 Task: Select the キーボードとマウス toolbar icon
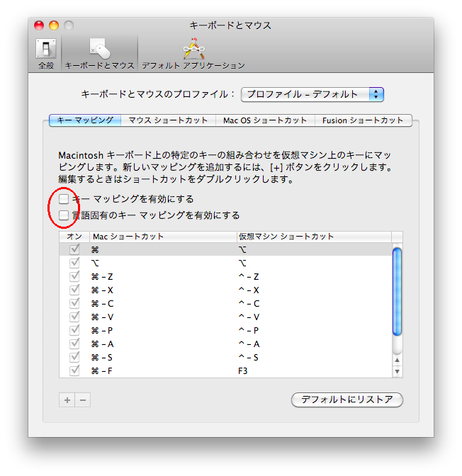(100, 53)
